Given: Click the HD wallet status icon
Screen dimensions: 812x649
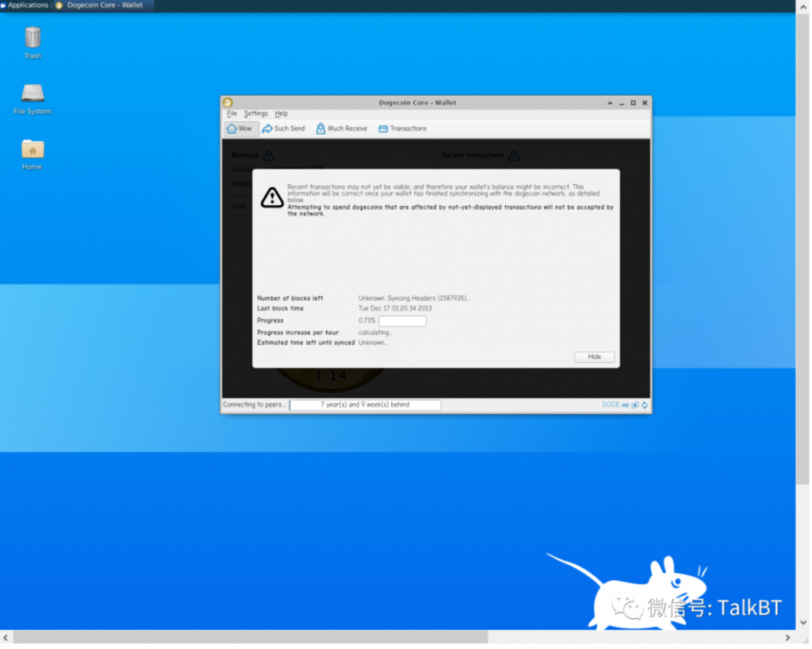Looking at the screenshot, I should pyautogui.click(x=626, y=405).
